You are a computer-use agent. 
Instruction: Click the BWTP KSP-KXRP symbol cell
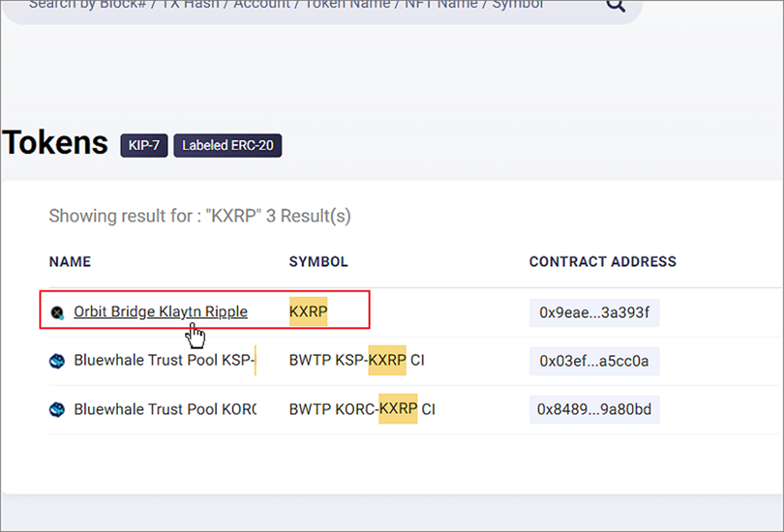pos(356,361)
